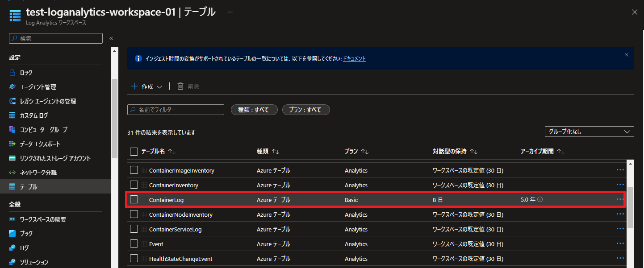The width and height of the screenshot is (644, 268).
Task: Sort by プラン column
Action: (356, 152)
